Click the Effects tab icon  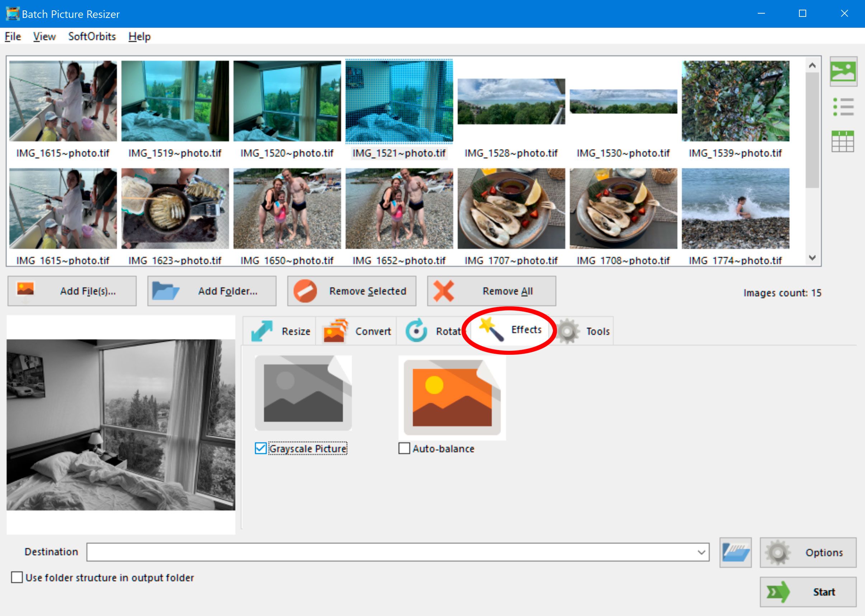491,331
